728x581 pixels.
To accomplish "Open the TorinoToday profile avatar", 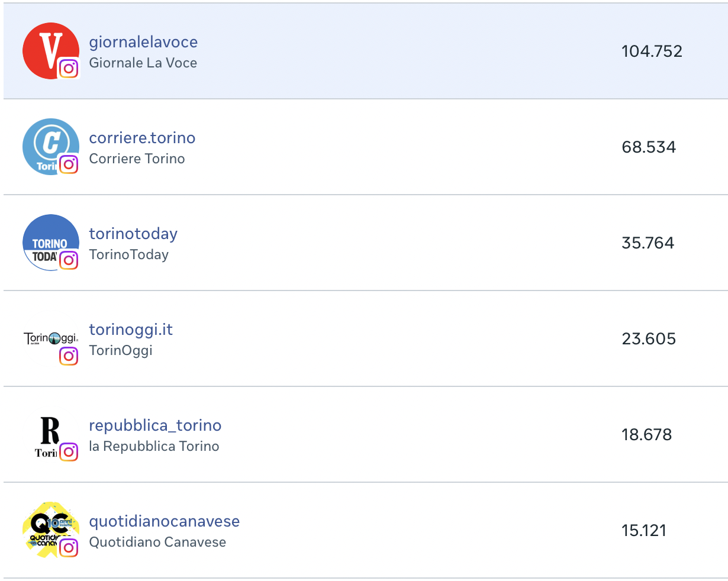I will tap(50, 243).
